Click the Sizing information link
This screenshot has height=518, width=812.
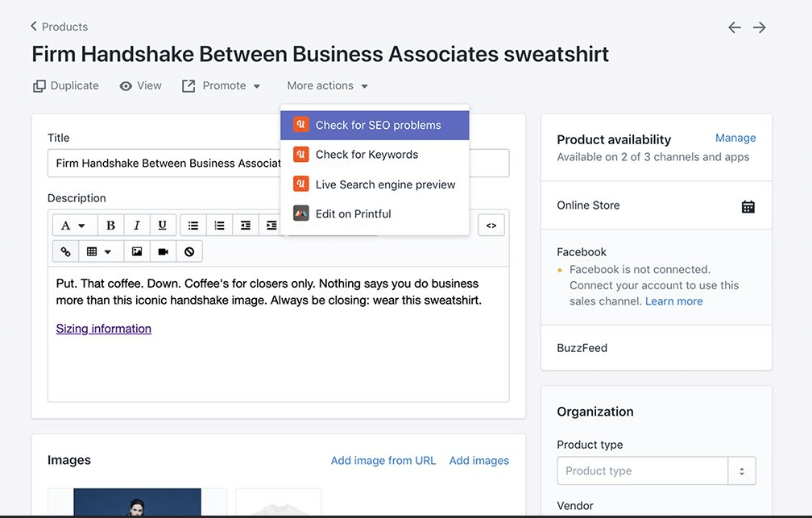(x=104, y=329)
